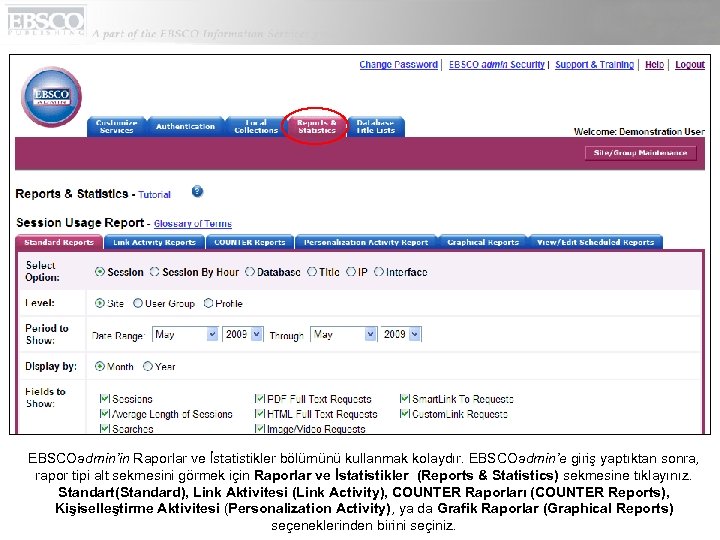This screenshot has width=720, height=540.
Task: Open the EBSCOadmin Security link
Action: (497, 65)
